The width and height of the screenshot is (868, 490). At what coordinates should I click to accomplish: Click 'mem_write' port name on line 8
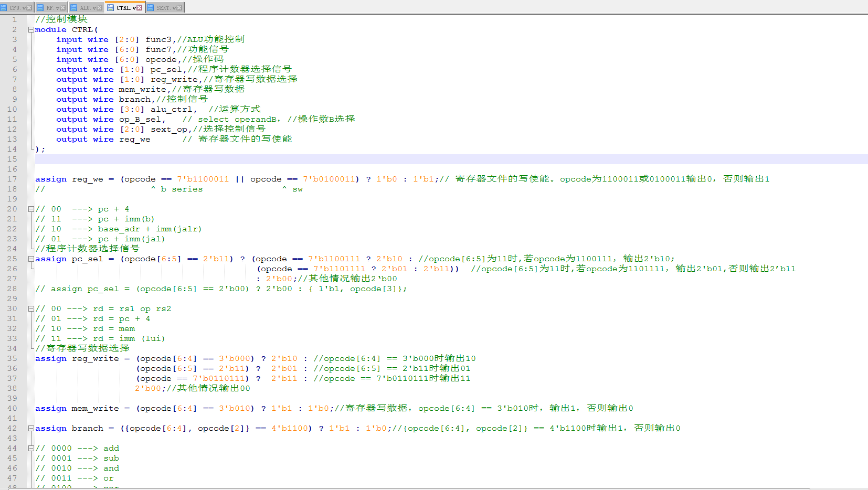point(143,90)
